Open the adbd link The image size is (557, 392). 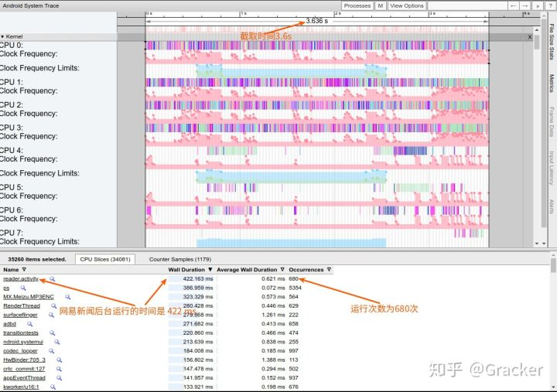9,324
